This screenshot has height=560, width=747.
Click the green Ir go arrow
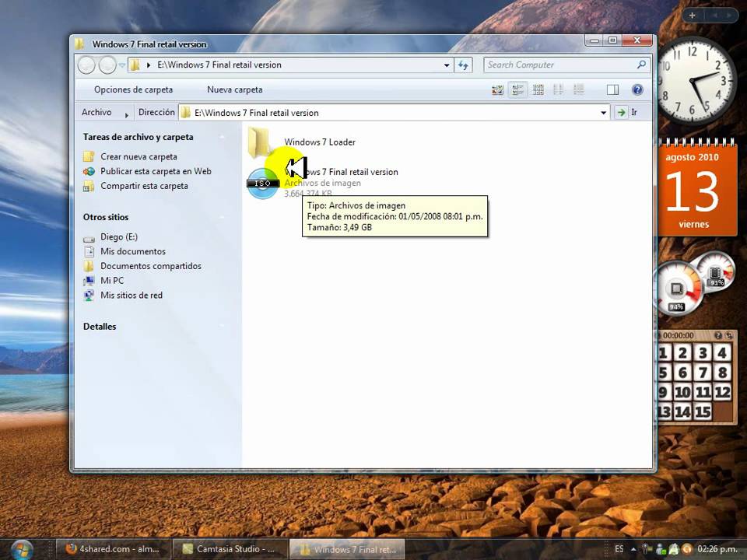click(621, 112)
